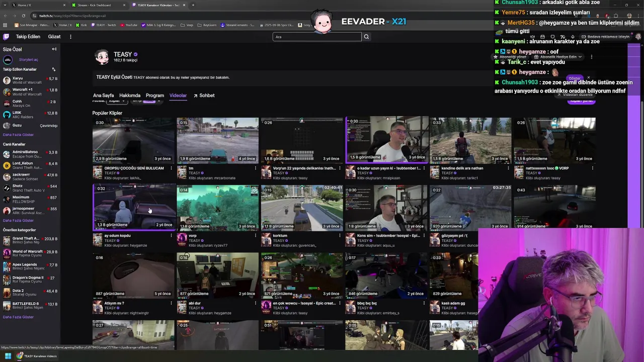Click the browser reload icon
The width and height of the screenshot is (644, 362).
(x=24, y=16)
